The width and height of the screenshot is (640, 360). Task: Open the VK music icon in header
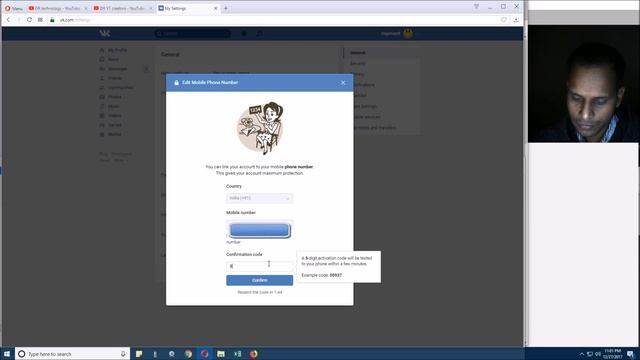pyautogui.click(x=260, y=33)
